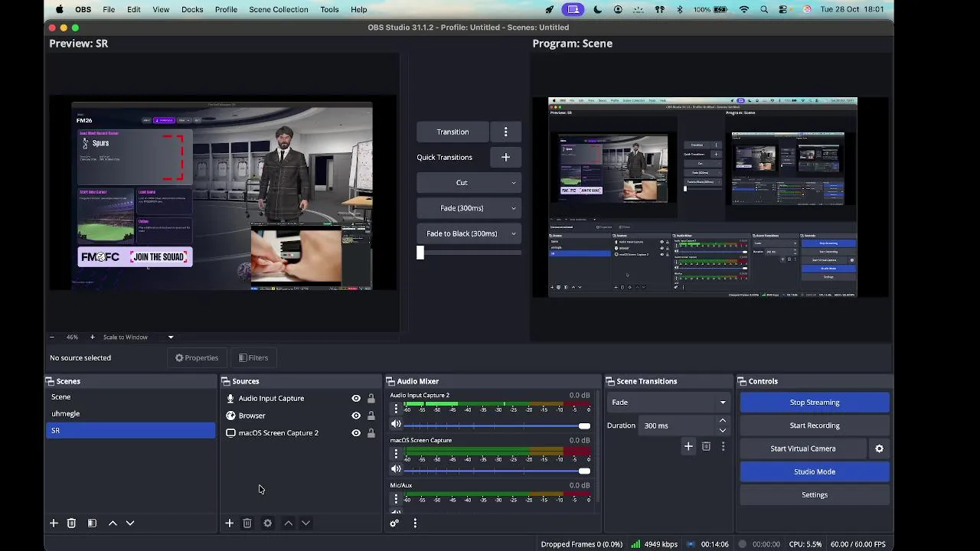The width and height of the screenshot is (980, 551).
Task: Open Transition button options three-dot menu
Action: [x=505, y=132]
